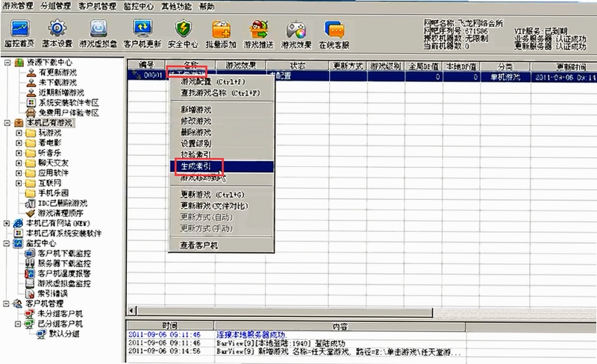Viewport: 597px width, 364px height.
Task: Choose 查找游戏名称 in context menu
Action: [222, 93]
